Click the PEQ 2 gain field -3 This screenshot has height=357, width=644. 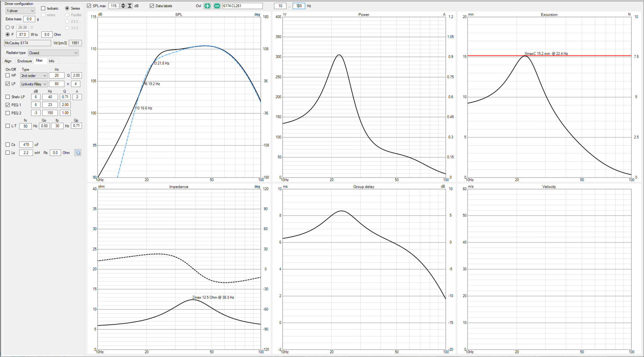tap(36, 113)
